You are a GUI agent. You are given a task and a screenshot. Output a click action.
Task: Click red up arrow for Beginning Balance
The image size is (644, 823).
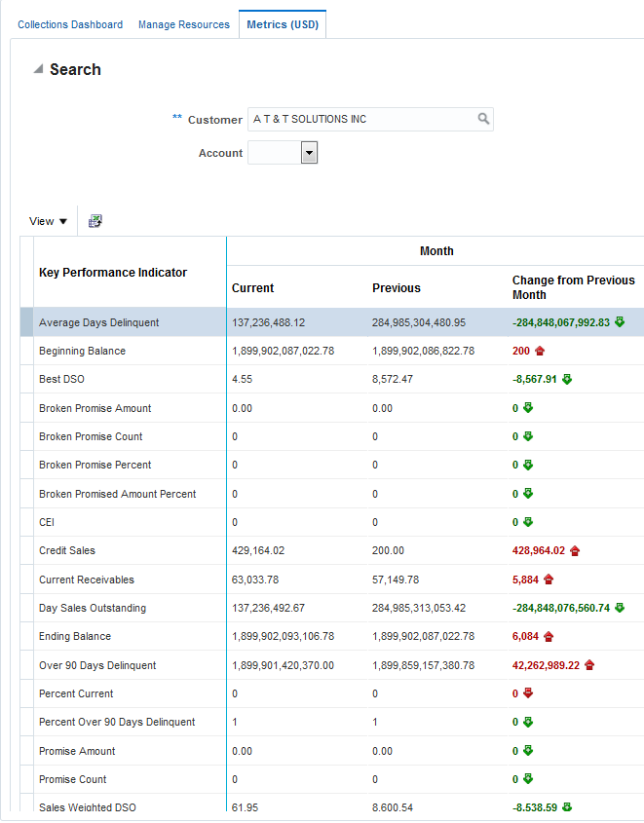tap(540, 351)
